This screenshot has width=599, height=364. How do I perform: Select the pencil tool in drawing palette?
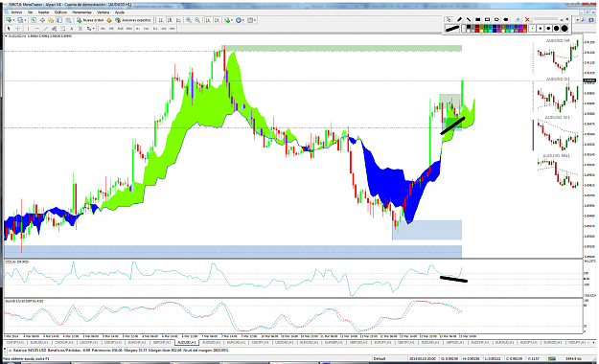click(x=459, y=19)
